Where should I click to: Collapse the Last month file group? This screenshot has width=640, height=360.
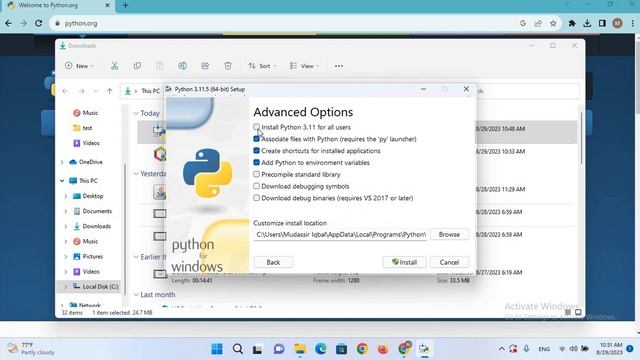point(136,294)
